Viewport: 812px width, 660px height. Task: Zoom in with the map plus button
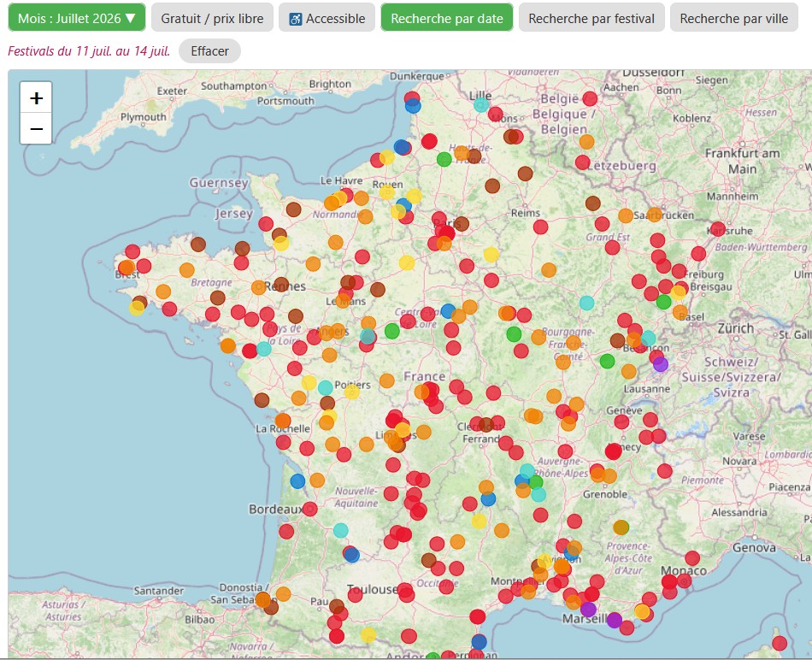pyautogui.click(x=36, y=97)
